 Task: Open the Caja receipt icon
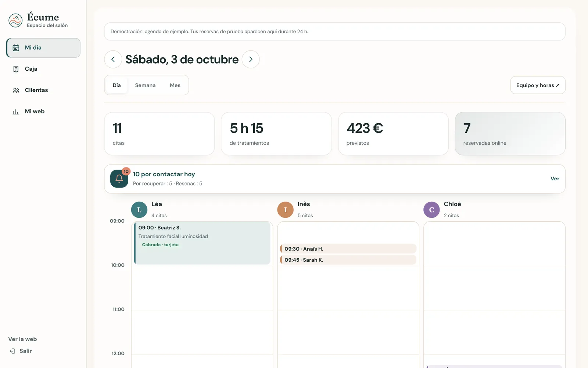(x=16, y=69)
